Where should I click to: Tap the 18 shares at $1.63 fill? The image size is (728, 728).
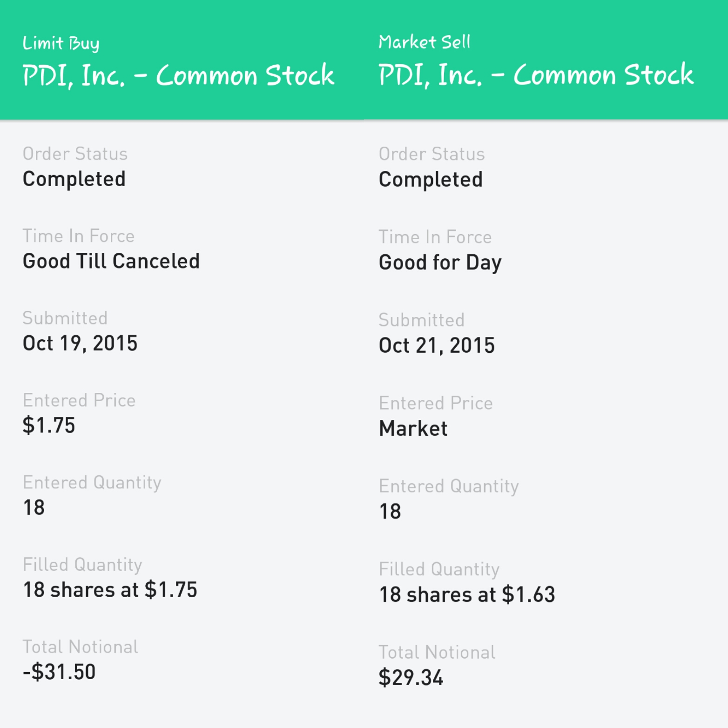(467, 594)
